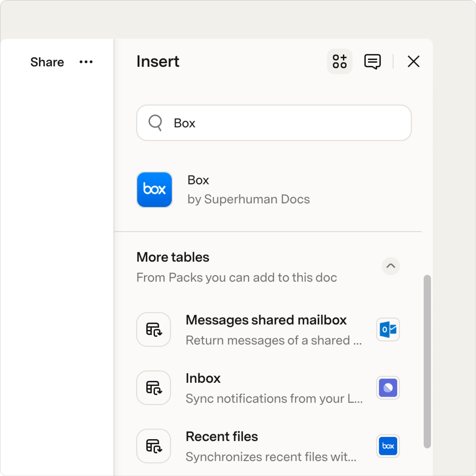The image size is (476, 476).
Task: Click the sync table icon for Messages shared mailbox
Action: click(x=154, y=329)
